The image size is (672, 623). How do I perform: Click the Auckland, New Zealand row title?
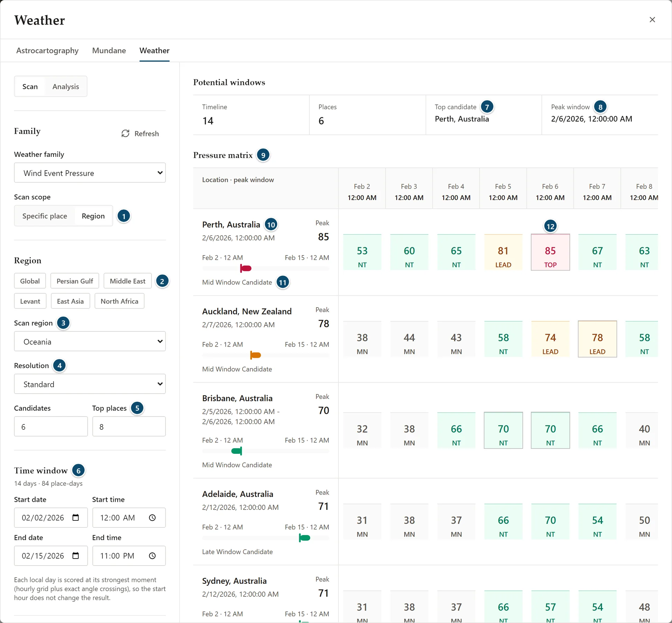click(247, 311)
